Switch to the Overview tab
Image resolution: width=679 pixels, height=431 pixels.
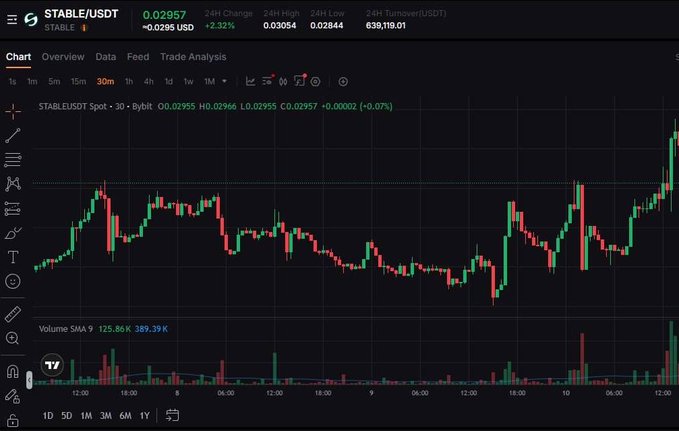coord(63,57)
